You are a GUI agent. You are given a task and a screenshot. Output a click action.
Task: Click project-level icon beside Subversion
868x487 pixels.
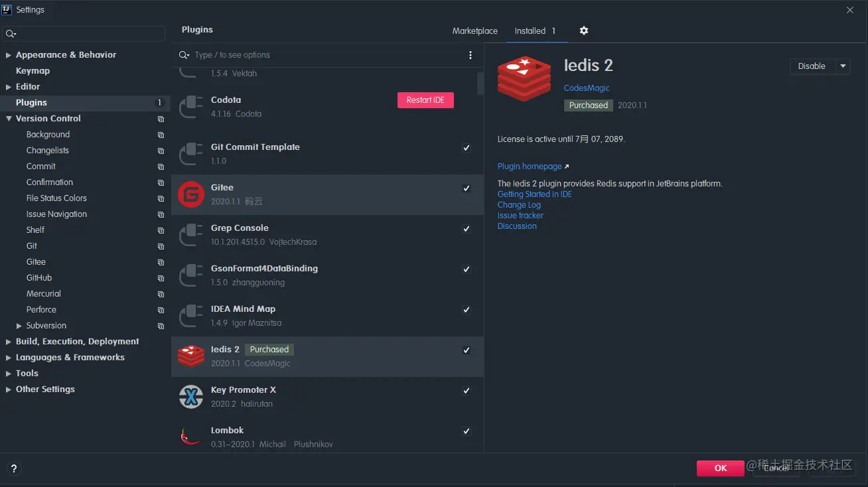point(161,326)
